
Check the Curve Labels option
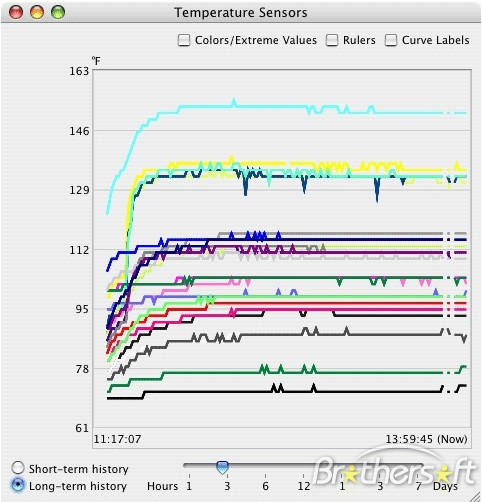click(x=391, y=40)
